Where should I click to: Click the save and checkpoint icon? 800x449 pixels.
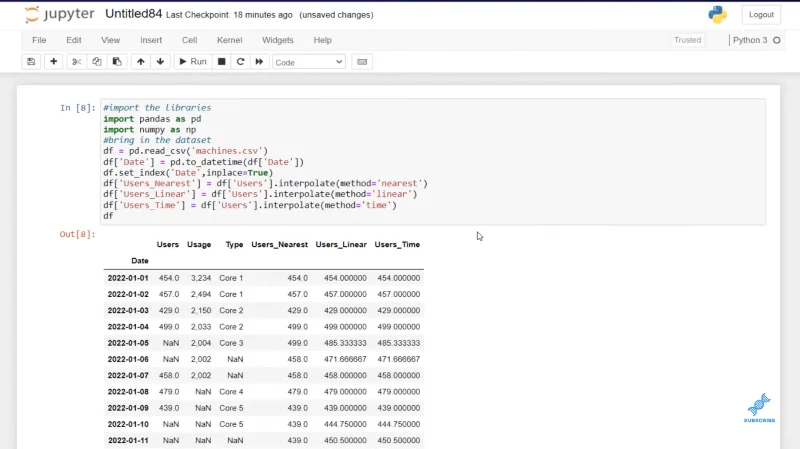tap(31, 62)
